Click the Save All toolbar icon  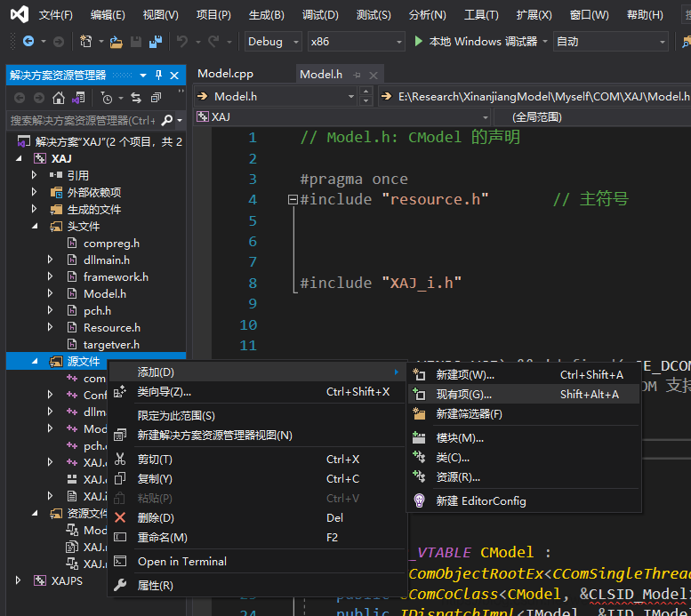(x=155, y=42)
